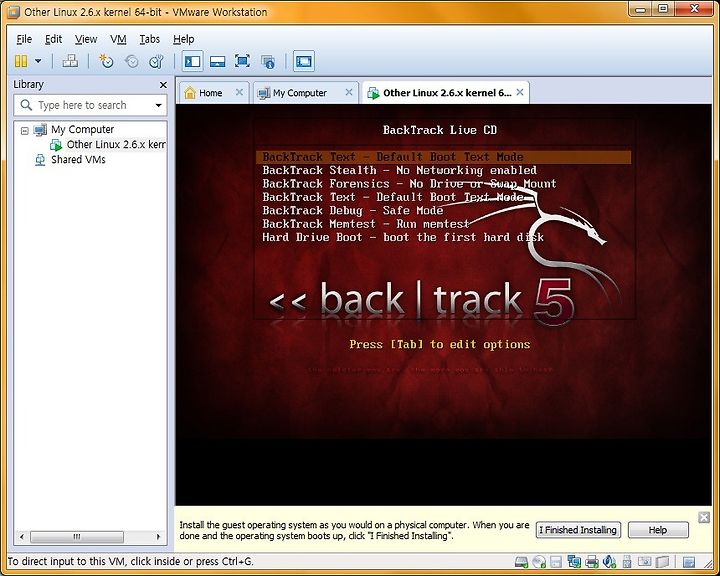720x576 pixels.
Task: Click the network adapter status icon
Action: (574, 561)
